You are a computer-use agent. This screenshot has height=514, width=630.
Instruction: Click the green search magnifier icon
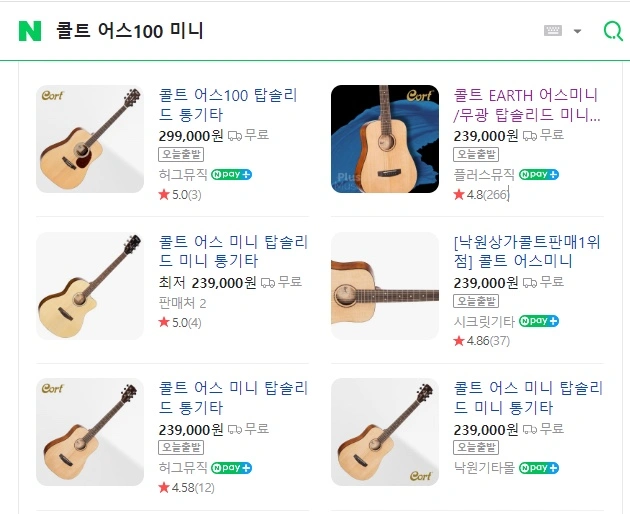612,31
